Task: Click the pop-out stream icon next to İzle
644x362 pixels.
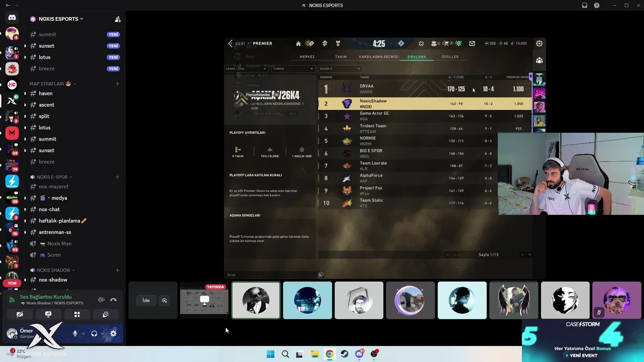Action: pos(164,301)
